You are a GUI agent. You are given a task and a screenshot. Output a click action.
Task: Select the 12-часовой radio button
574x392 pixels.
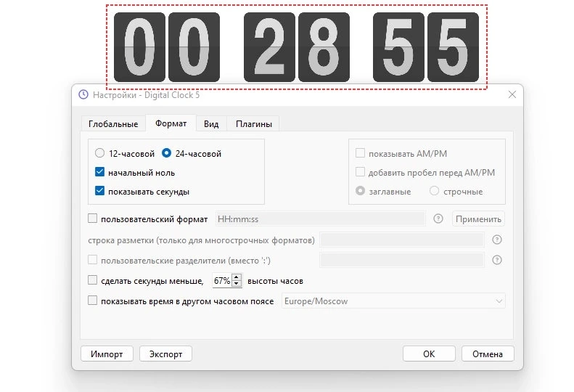coord(99,153)
